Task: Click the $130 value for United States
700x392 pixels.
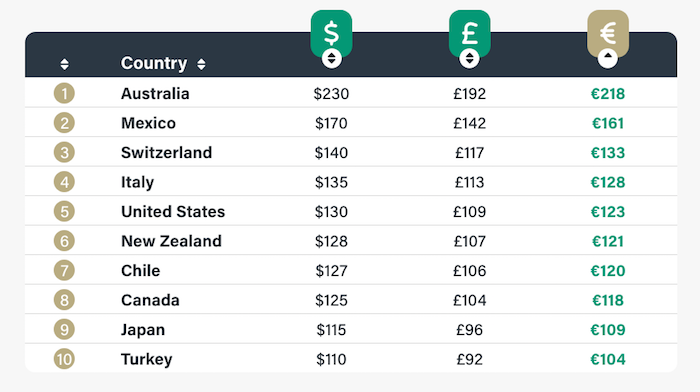Action: point(331,212)
